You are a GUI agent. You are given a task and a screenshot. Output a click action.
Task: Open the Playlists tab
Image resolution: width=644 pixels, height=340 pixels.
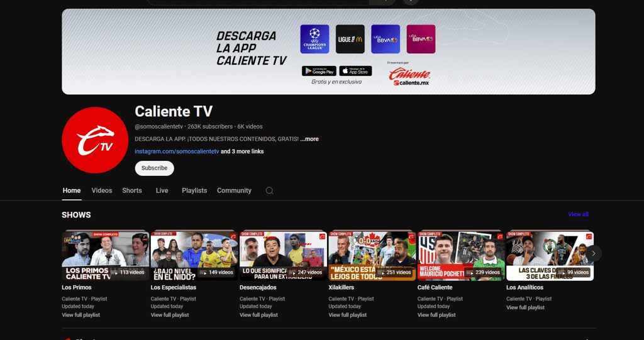coord(194,190)
